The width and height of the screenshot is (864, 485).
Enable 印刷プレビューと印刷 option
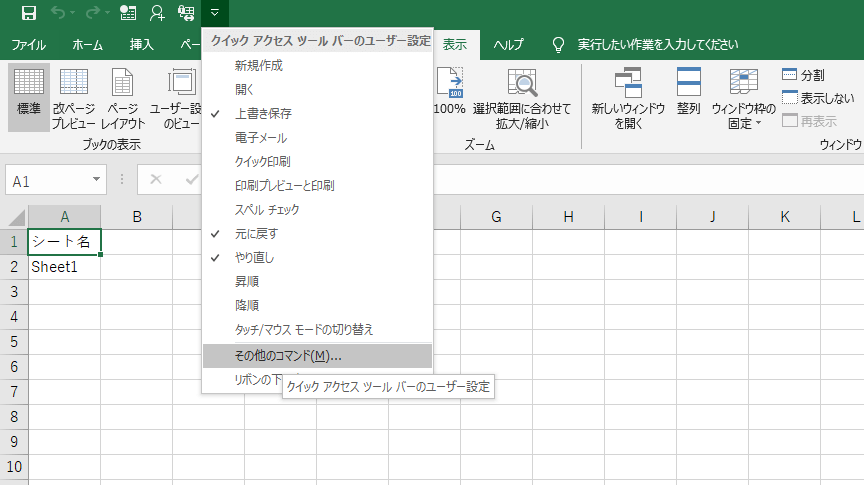pyautogui.click(x=317, y=185)
